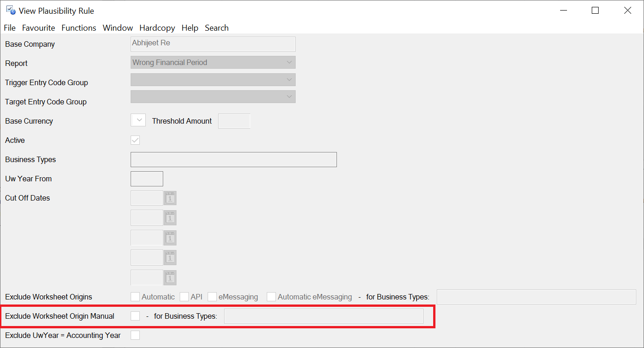
Task: Check the API worksheet origin checkbox
Action: [x=184, y=297]
